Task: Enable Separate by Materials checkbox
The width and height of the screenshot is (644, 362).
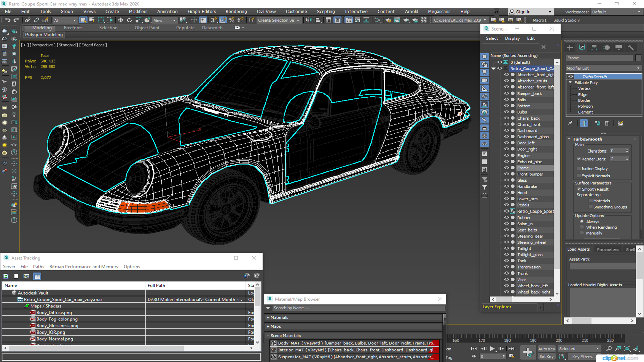Action: 591,201
